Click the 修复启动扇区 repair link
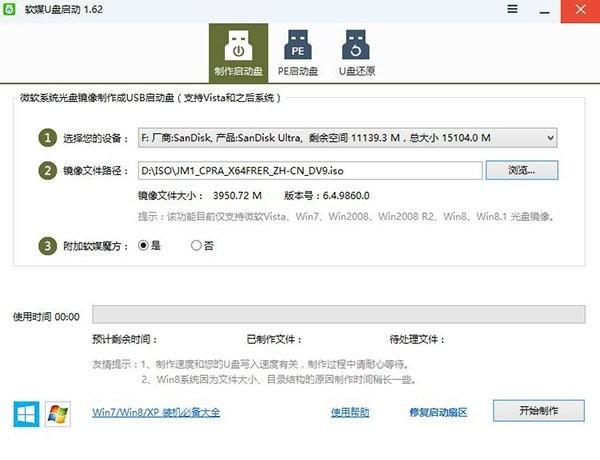This screenshot has width=600, height=460. tap(439, 413)
